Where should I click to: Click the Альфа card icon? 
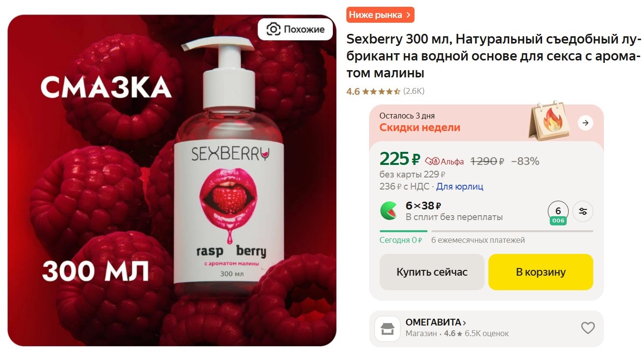[432, 162]
